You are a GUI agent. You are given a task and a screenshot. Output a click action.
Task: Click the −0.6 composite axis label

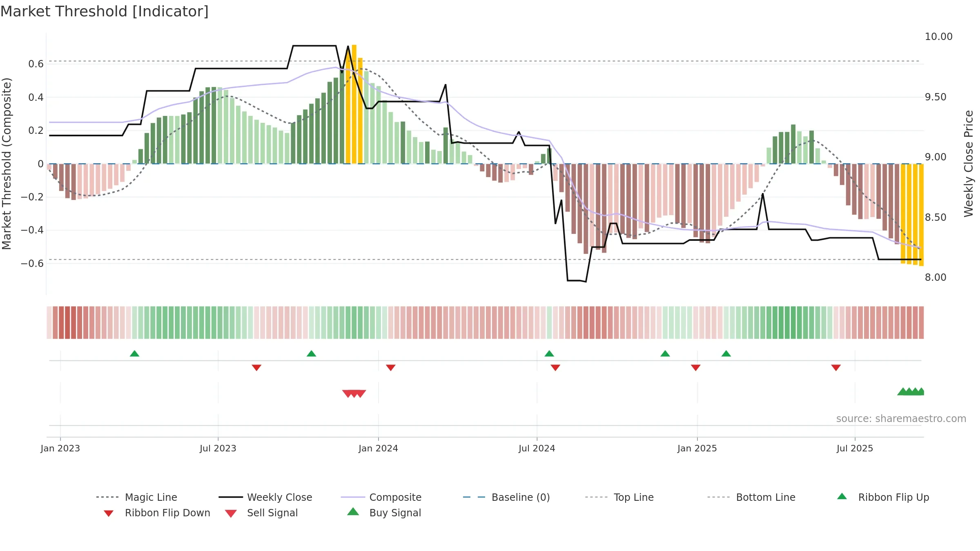click(32, 264)
